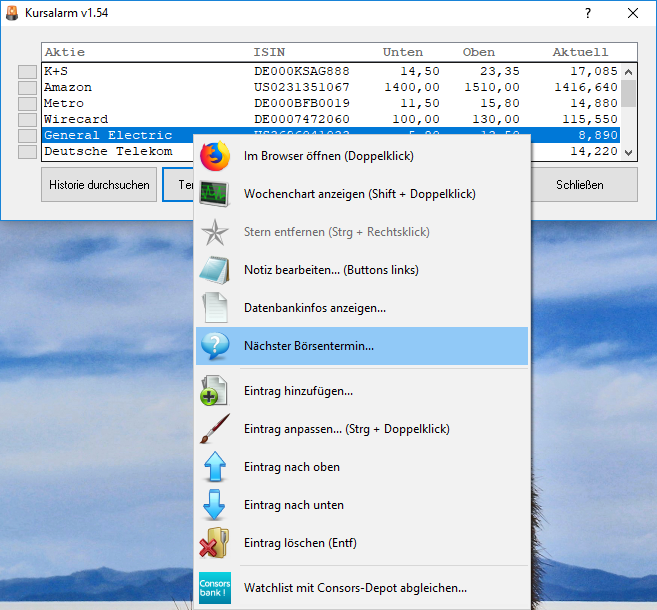Viewport: 657px width, 610px height.
Task: Click the blue down arrow icon
Action: pyautogui.click(x=215, y=505)
